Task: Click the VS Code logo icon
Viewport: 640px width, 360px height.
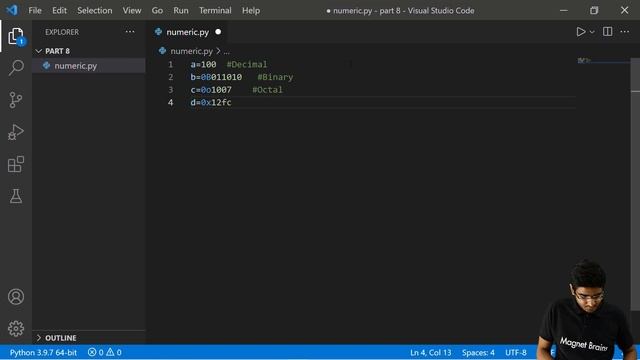Action: pyautogui.click(x=12, y=10)
